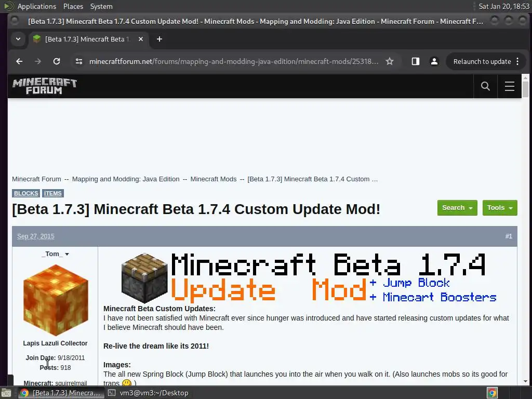Click the window menu button in title bar

click(x=15, y=21)
